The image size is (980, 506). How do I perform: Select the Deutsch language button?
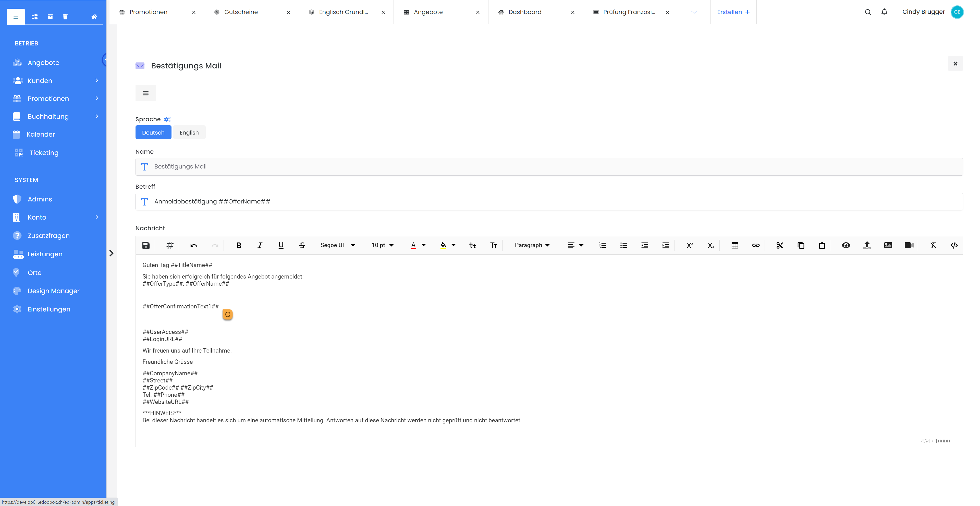(153, 132)
